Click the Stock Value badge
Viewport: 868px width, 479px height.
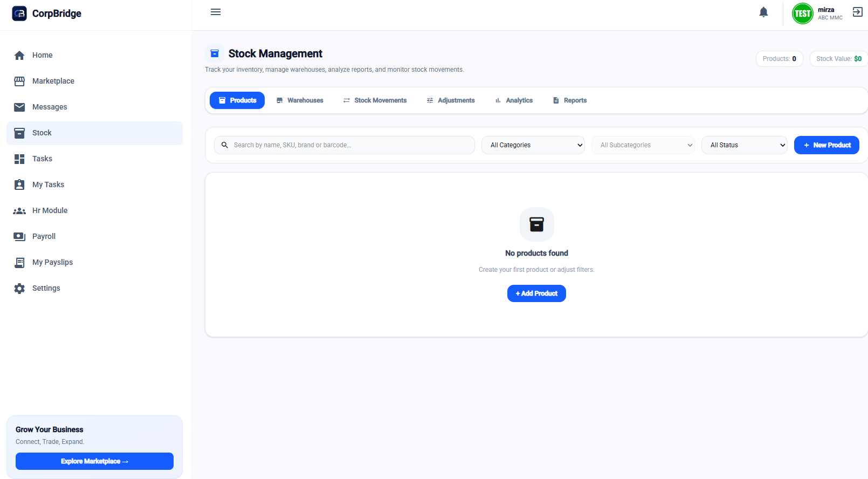click(x=839, y=59)
